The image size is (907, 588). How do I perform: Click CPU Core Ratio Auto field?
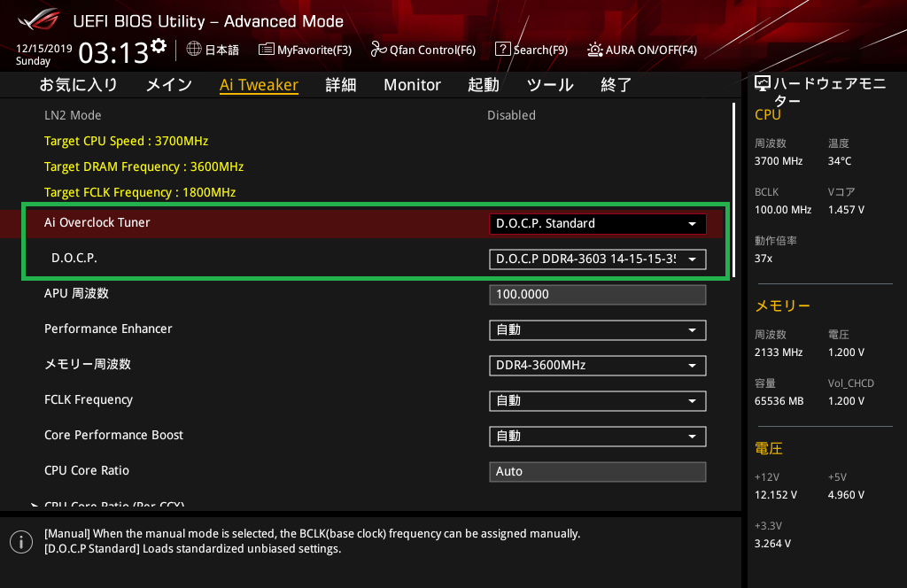pos(598,472)
